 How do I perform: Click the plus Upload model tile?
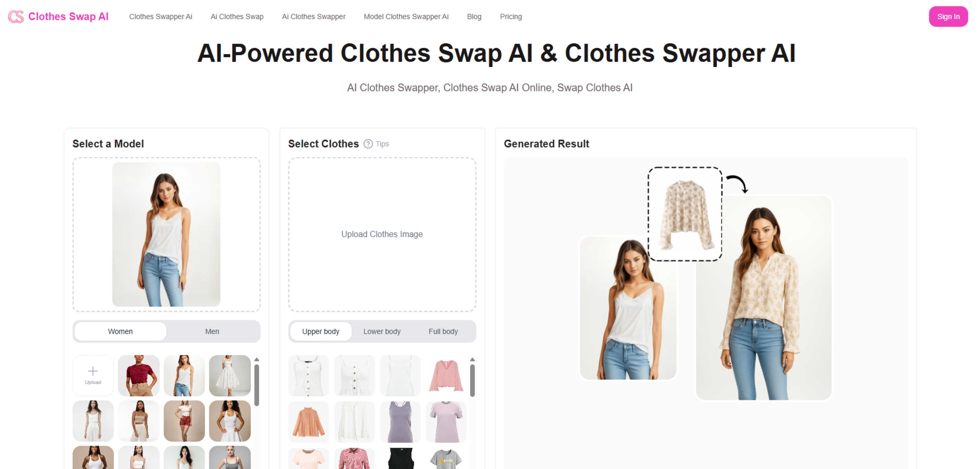point(93,375)
